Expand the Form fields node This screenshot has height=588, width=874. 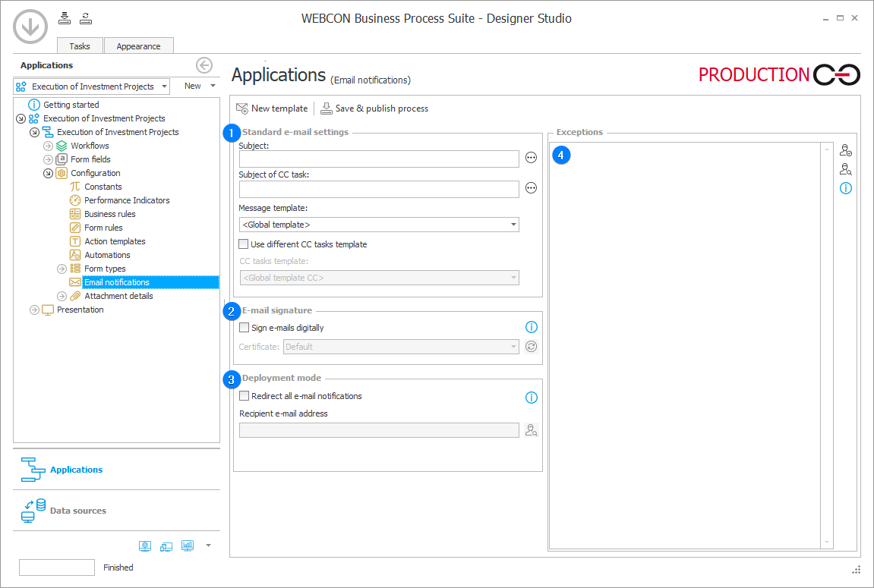coord(48,159)
